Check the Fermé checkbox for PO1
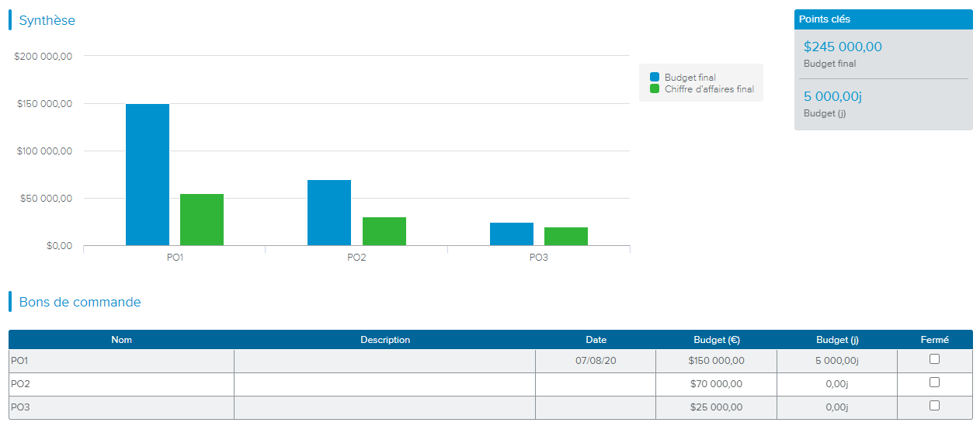The height and width of the screenshot is (426, 980). point(934,359)
